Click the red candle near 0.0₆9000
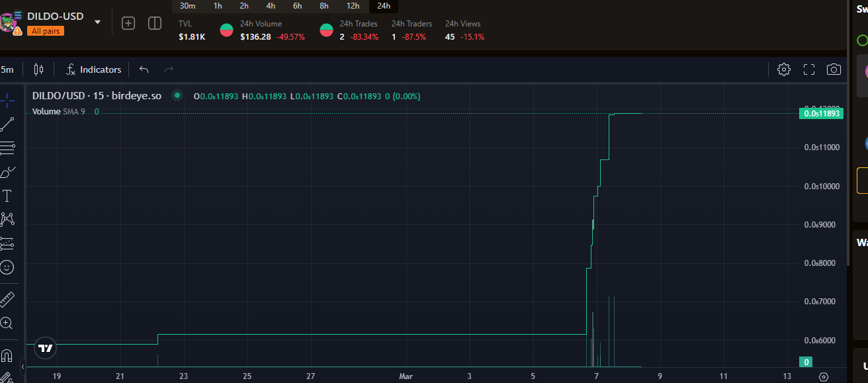This screenshot has height=383, width=868. click(593, 224)
